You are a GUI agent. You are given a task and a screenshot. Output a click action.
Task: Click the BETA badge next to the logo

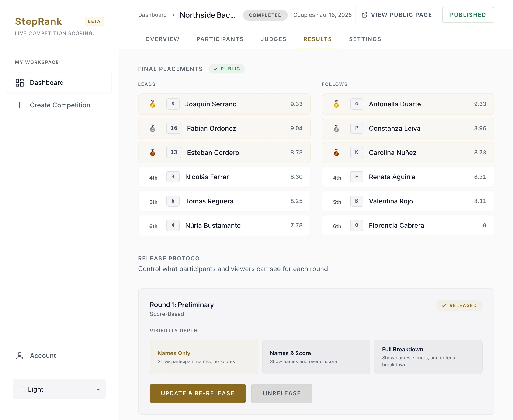point(94,21)
